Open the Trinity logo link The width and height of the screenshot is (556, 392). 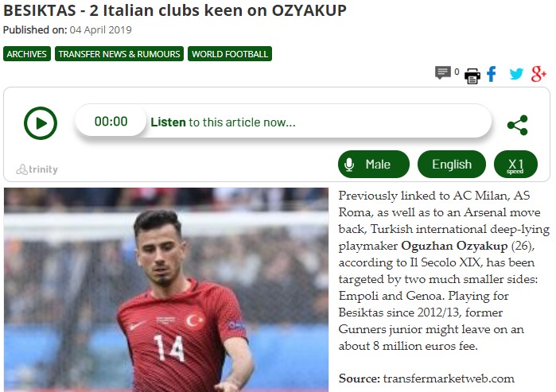(37, 169)
